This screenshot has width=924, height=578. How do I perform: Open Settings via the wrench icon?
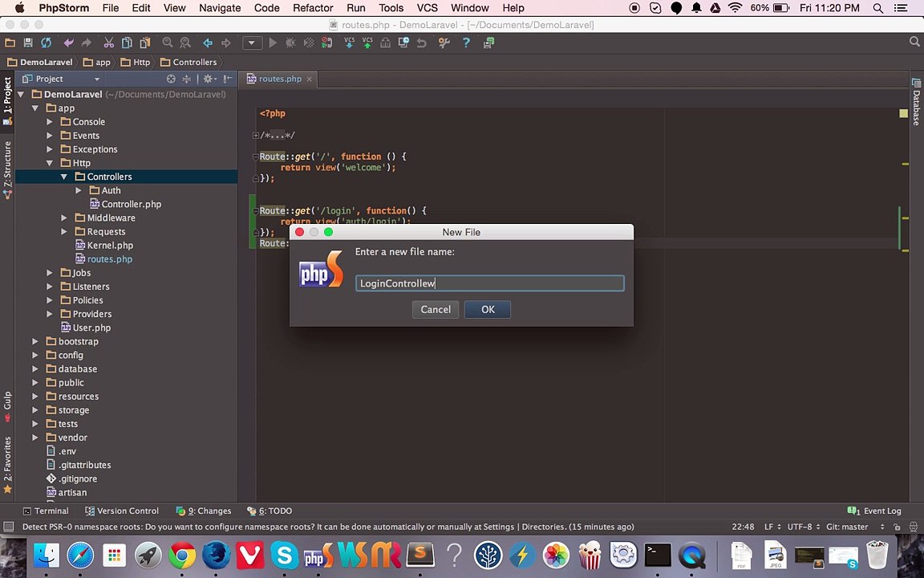click(x=444, y=43)
